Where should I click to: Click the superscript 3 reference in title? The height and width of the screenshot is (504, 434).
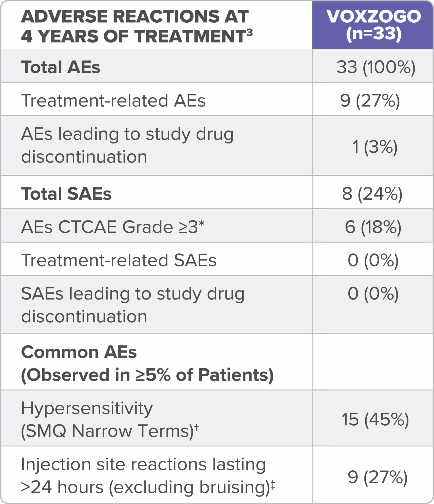249,32
